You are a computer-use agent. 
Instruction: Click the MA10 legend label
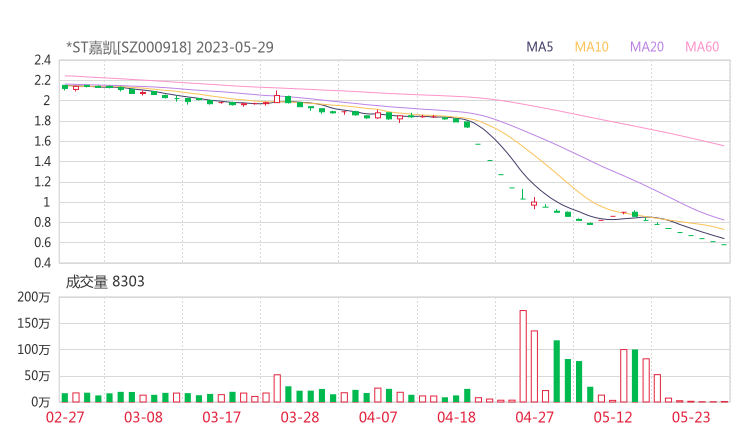591,47
